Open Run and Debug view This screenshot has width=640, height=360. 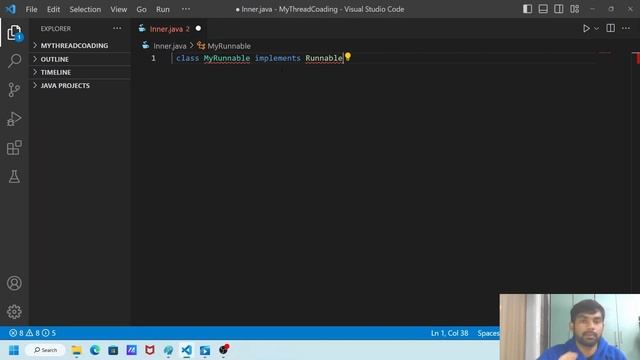point(14,119)
